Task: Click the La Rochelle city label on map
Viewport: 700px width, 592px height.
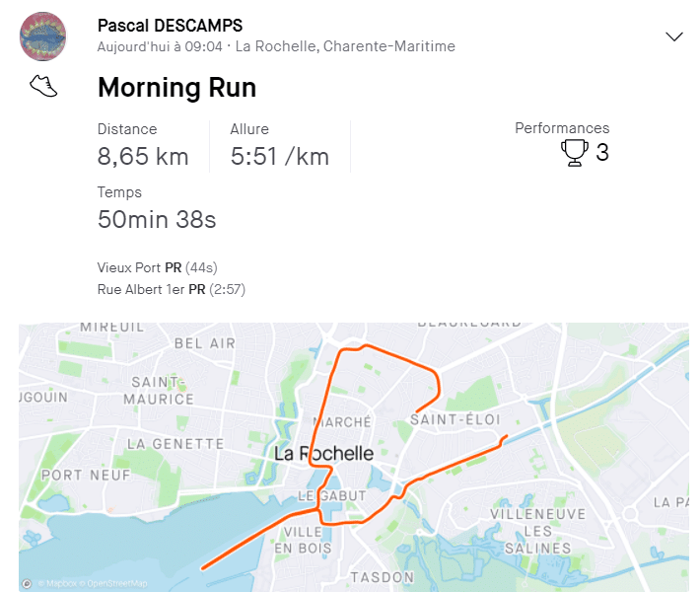Action: (x=323, y=454)
